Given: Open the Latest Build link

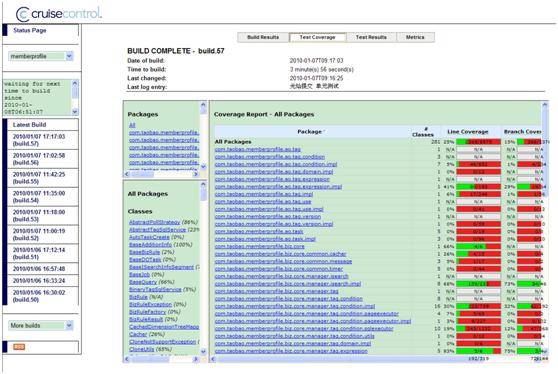Looking at the screenshot, I should tap(30, 125).
